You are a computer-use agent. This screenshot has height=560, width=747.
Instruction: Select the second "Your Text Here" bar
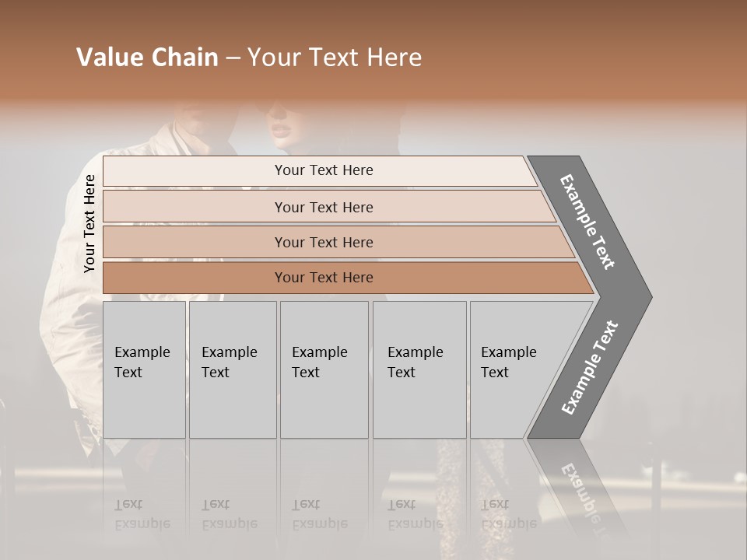click(324, 207)
